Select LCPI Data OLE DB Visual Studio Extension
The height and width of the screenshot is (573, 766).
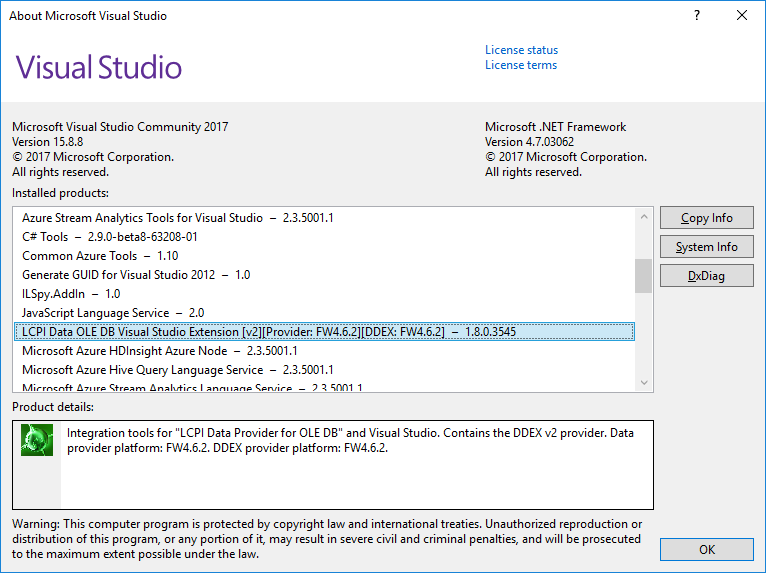pos(325,332)
